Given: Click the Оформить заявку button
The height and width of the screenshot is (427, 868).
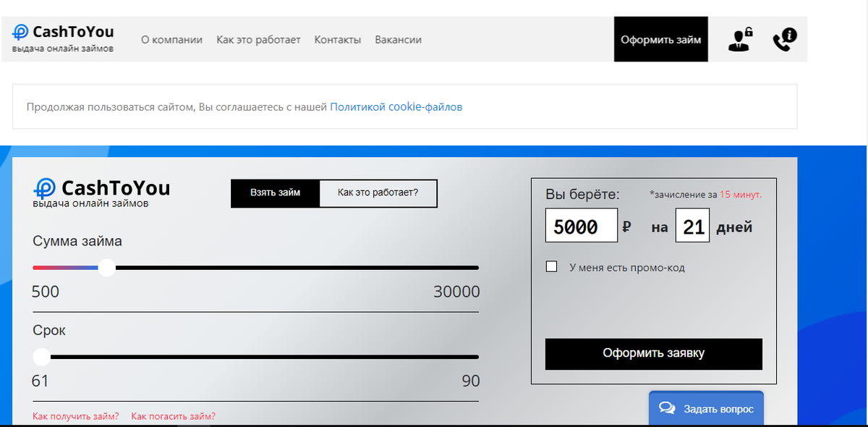Looking at the screenshot, I should tap(654, 354).
